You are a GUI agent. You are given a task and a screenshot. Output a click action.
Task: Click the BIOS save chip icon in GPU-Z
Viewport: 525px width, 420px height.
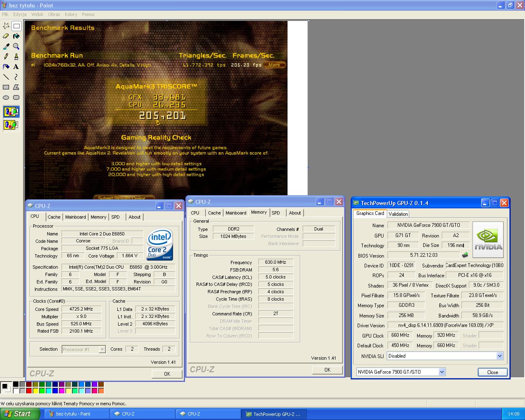465,255
